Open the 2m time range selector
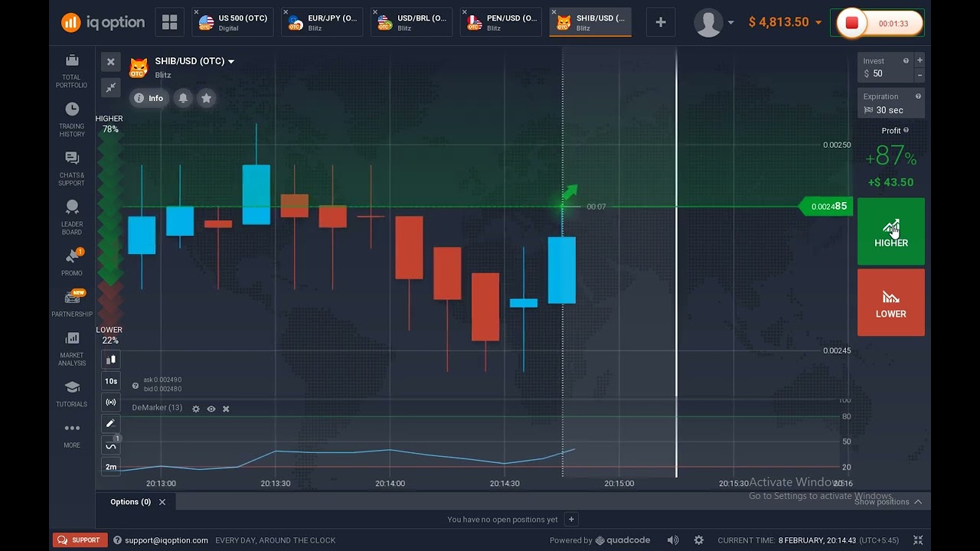 111,467
